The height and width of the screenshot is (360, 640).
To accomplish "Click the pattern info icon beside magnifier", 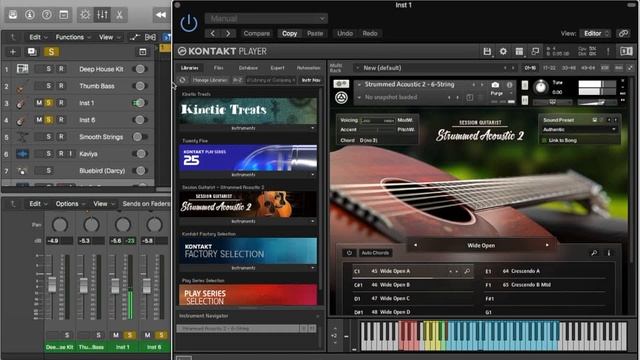I will pyautogui.click(x=609, y=253).
